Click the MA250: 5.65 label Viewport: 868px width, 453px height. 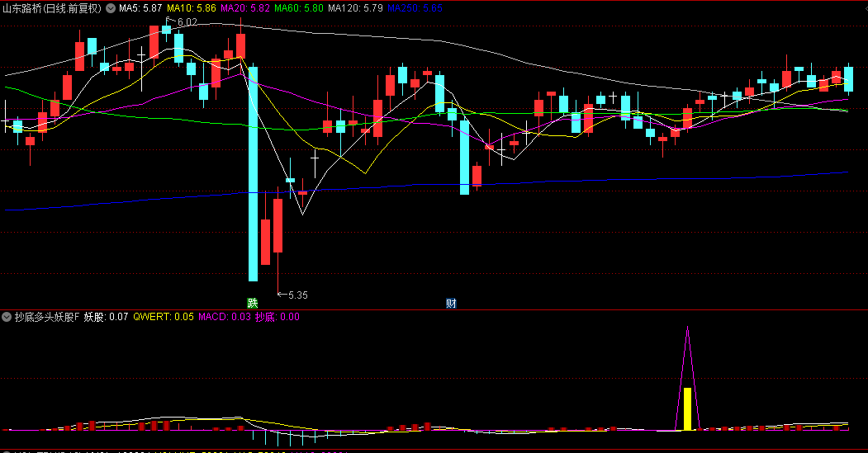click(x=415, y=8)
